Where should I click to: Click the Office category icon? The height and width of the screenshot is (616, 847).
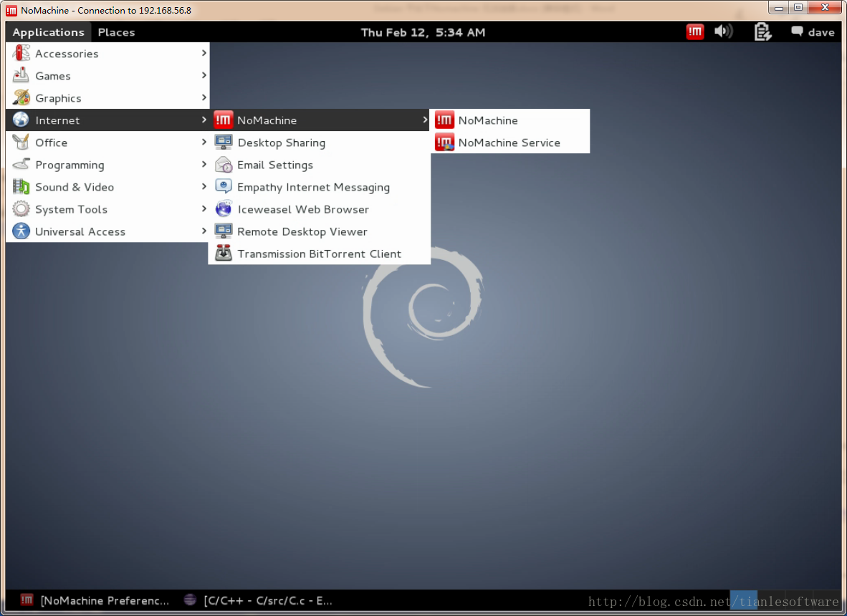[21, 142]
